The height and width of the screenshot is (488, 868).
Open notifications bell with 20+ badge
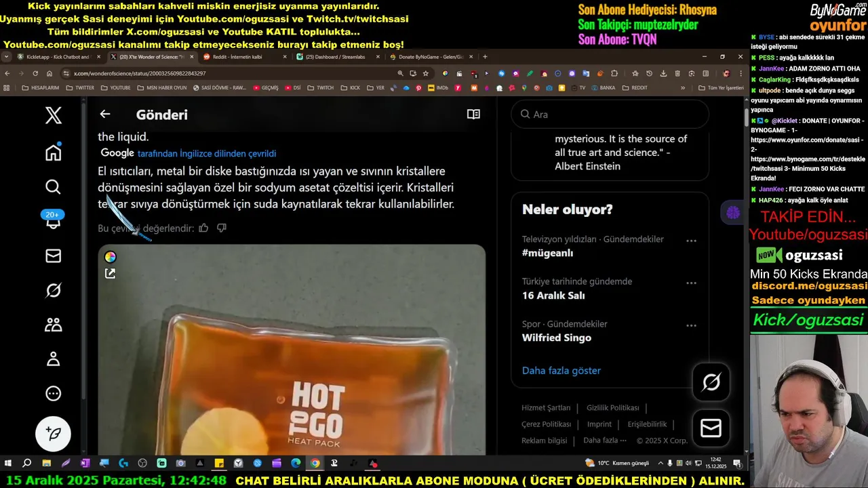point(53,219)
